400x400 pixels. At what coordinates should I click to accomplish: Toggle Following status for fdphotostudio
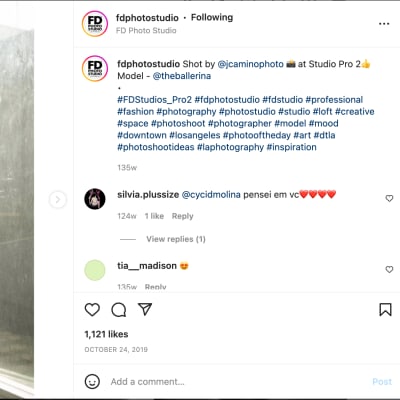tap(212, 17)
